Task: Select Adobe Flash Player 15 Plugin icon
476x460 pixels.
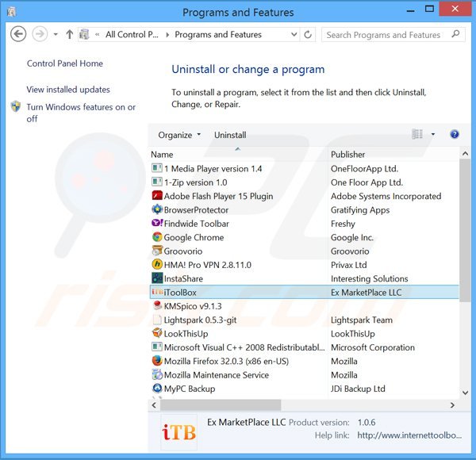Action: tap(157, 195)
